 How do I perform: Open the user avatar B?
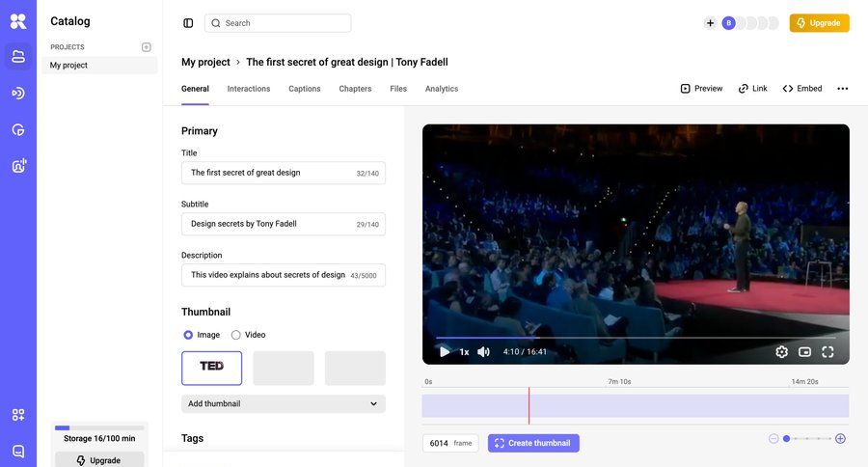(x=728, y=23)
